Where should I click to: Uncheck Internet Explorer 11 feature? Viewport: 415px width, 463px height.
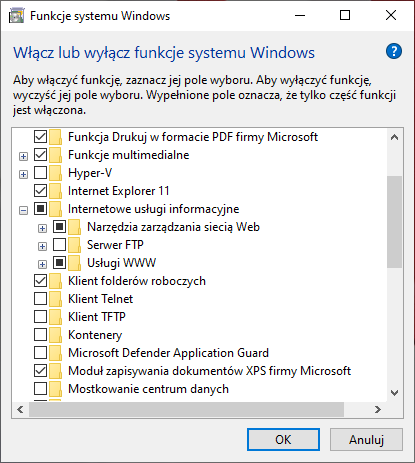click(40, 191)
